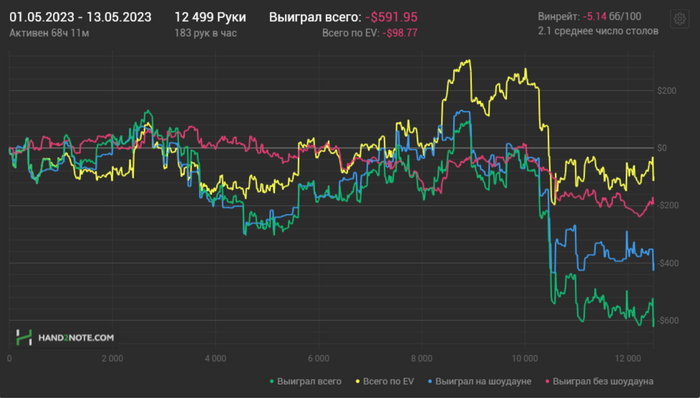Click the 4 000 x-axis label

pos(216,358)
